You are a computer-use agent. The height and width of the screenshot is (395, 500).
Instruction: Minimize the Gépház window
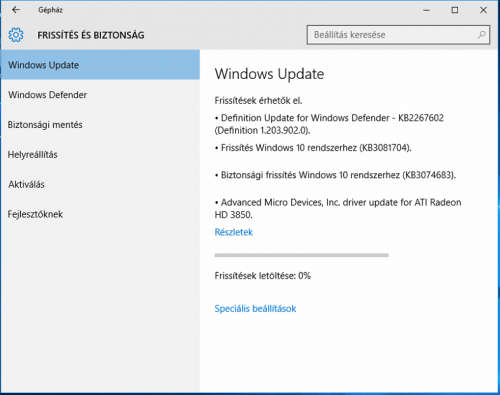(426, 10)
